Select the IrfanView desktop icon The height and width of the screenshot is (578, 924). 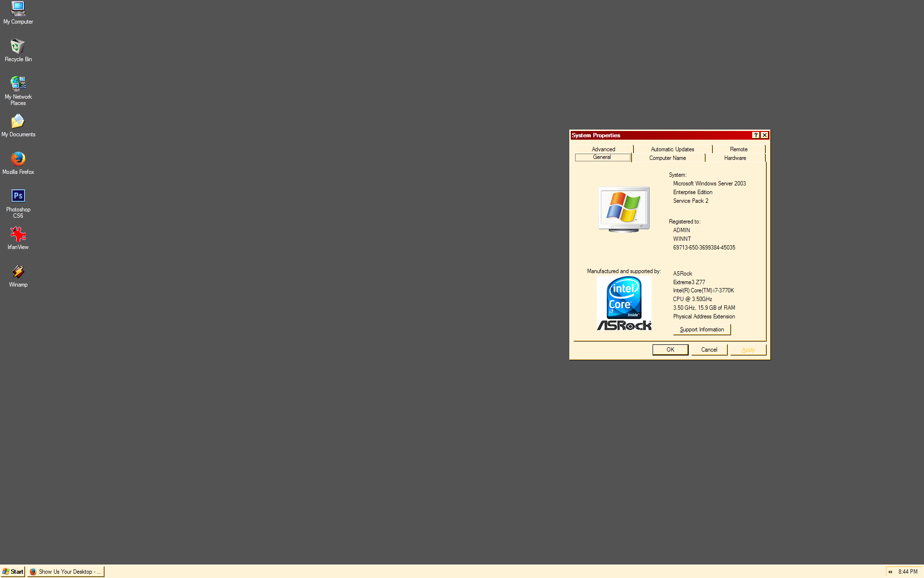tap(18, 238)
